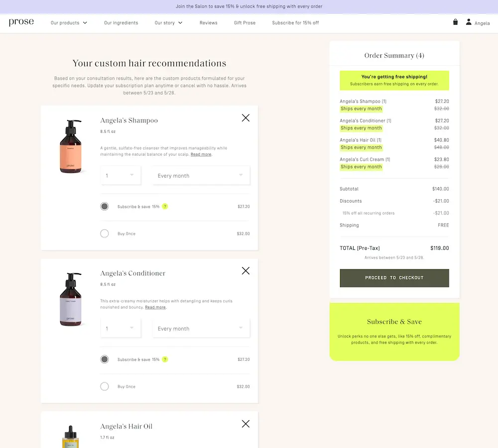Click the Subtotal $140.00 value
The width and height of the screenshot is (498, 448).
[x=441, y=189]
